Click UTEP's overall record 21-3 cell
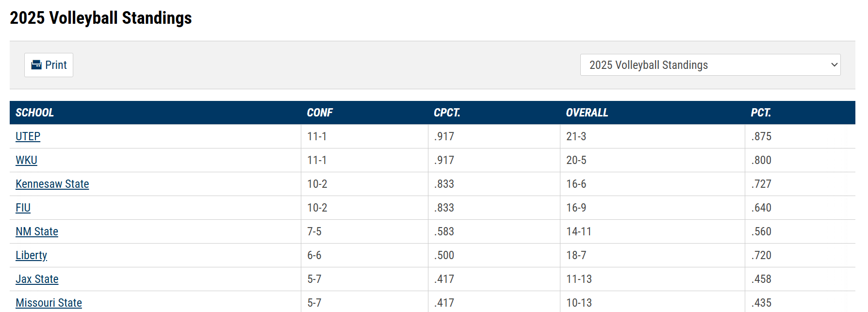This screenshot has height=312, width=868. [576, 136]
